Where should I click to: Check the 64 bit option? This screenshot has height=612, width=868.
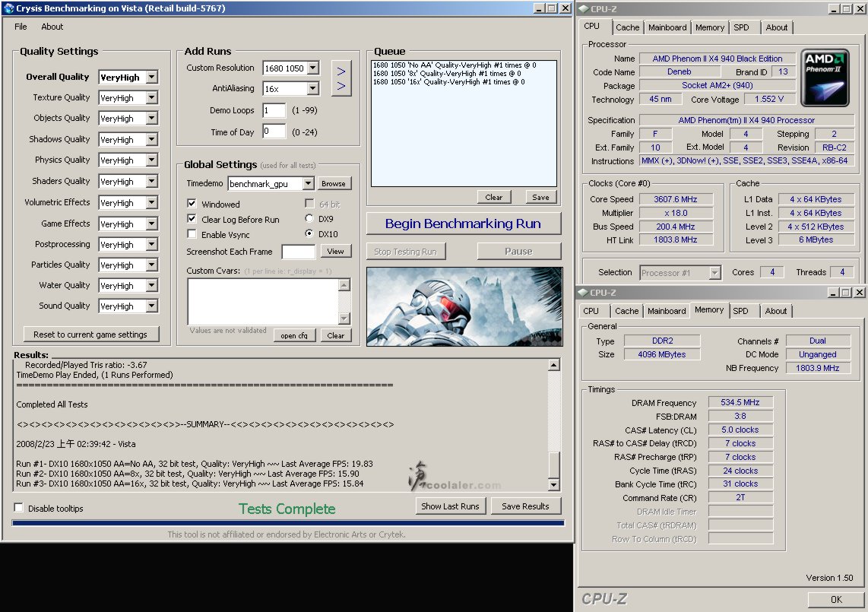pyautogui.click(x=309, y=203)
